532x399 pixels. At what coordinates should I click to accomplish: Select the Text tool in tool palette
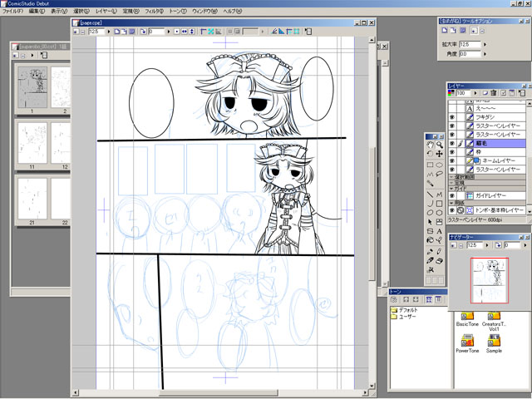tap(440, 231)
